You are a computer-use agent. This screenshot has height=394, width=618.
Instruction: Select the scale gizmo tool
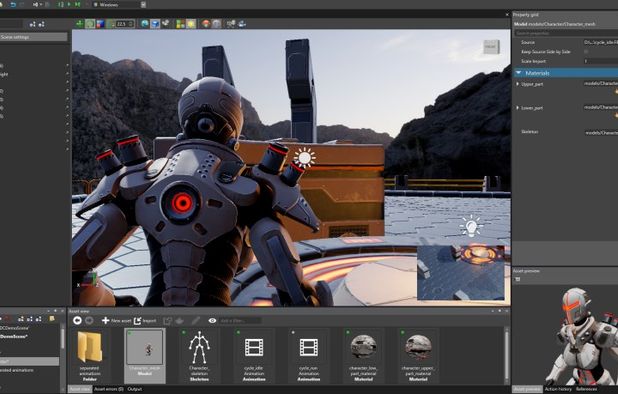[100, 24]
